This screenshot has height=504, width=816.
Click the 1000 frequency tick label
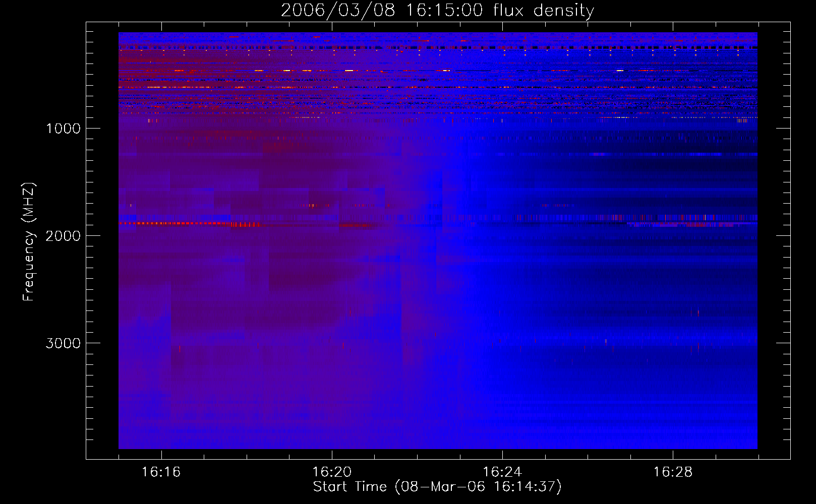point(64,129)
